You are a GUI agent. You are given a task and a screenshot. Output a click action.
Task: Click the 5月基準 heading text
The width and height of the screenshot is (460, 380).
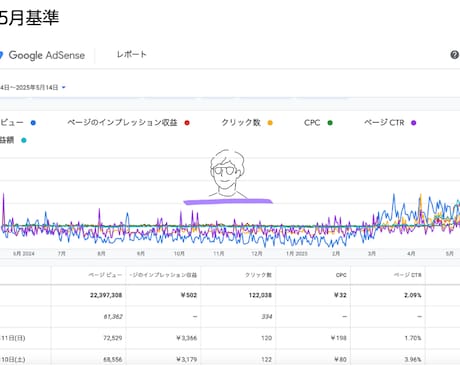[29, 18]
